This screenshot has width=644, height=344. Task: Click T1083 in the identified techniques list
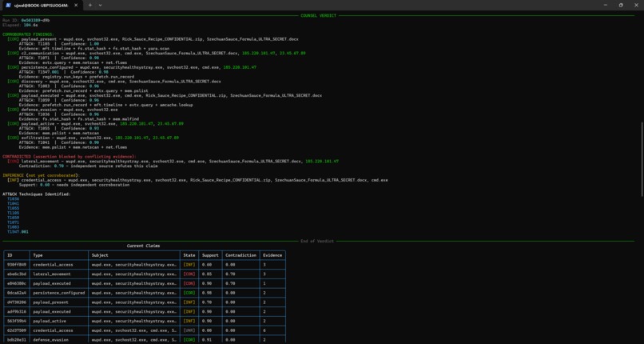(x=13, y=227)
